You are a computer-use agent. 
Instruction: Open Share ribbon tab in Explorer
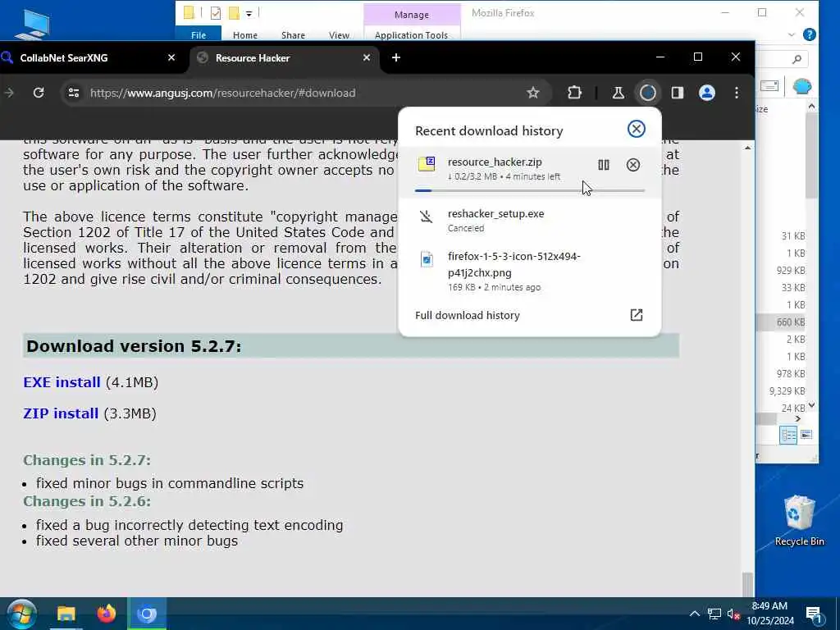(293, 34)
